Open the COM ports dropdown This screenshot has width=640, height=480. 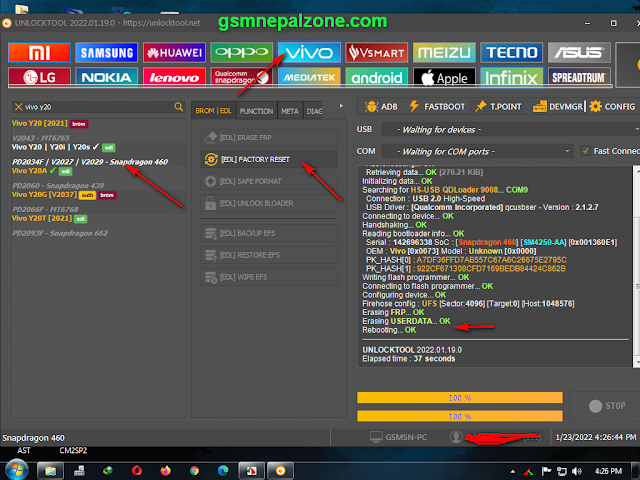pyautogui.click(x=478, y=151)
